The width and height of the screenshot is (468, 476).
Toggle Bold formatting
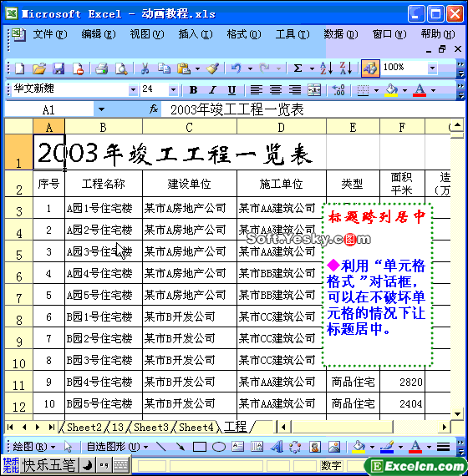click(193, 90)
